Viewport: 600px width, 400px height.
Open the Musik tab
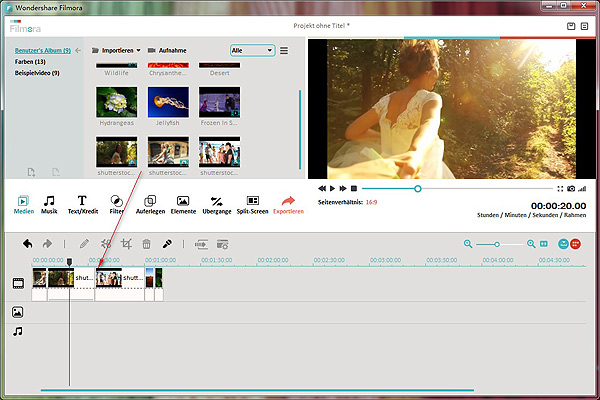click(49, 205)
